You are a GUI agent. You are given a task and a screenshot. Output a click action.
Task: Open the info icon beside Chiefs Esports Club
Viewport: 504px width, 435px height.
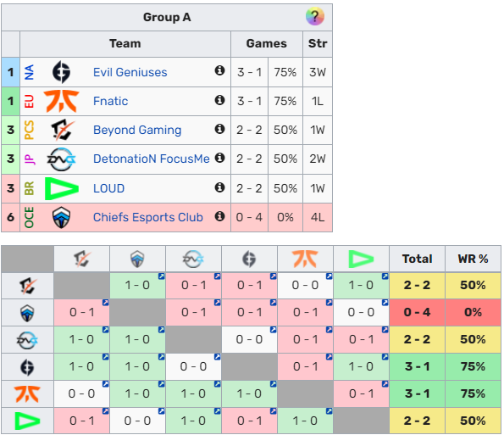219,216
